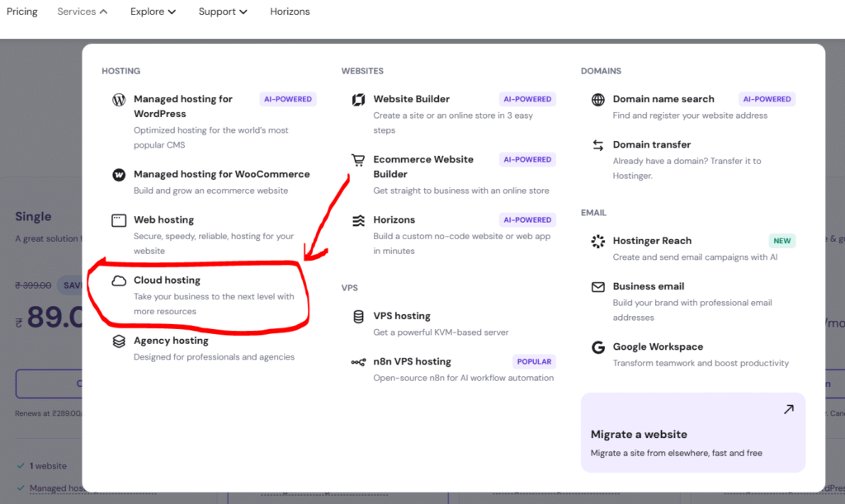Click the WooCommerce icon
This screenshot has width=845, height=504.
[119, 175]
